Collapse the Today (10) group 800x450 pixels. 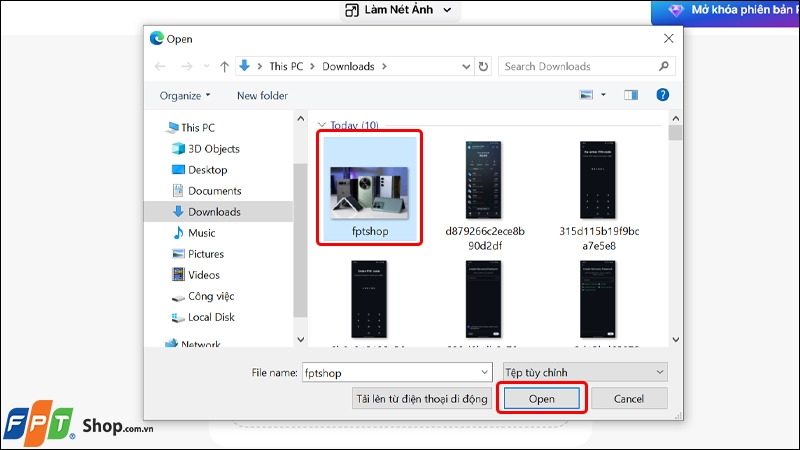point(321,125)
